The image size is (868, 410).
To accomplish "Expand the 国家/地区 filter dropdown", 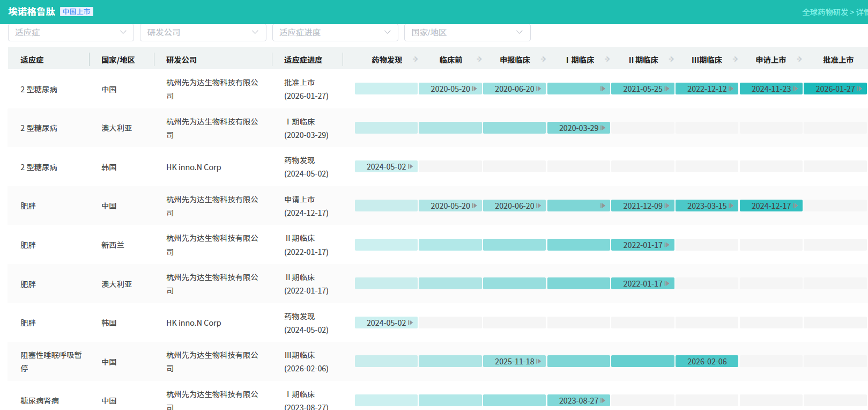I will click(467, 32).
